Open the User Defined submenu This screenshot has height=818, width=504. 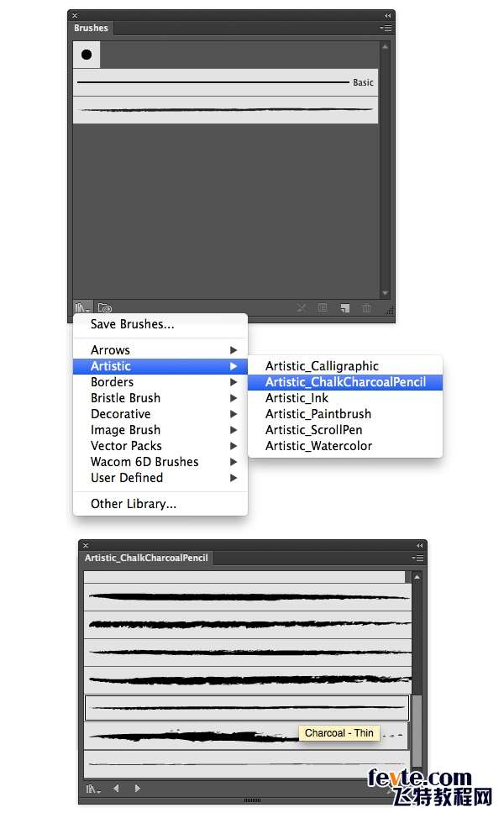[160, 478]
